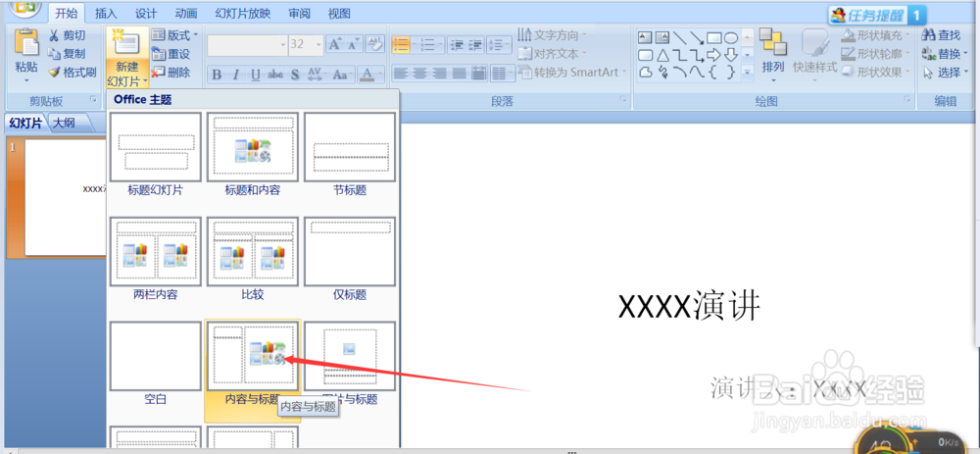
Task: Choose the isosceles triangle shape
Action: pyautogui.click(x=662, y=55)
